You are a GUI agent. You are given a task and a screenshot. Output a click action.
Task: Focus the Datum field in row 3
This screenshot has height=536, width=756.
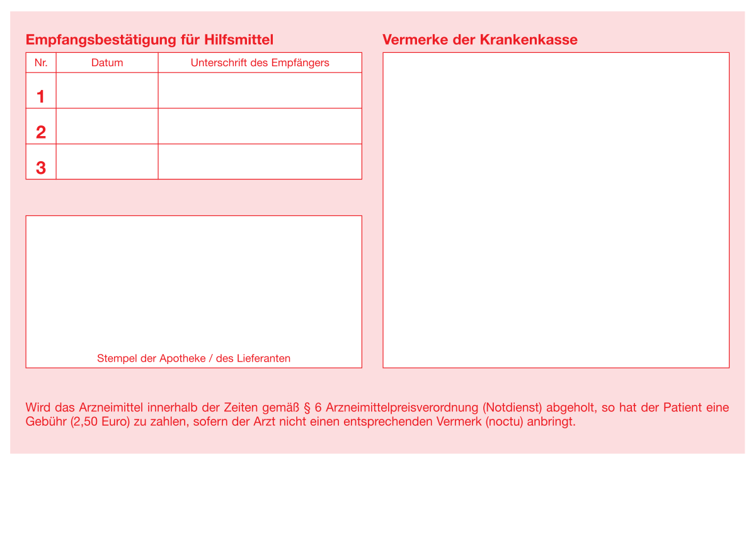107,162
